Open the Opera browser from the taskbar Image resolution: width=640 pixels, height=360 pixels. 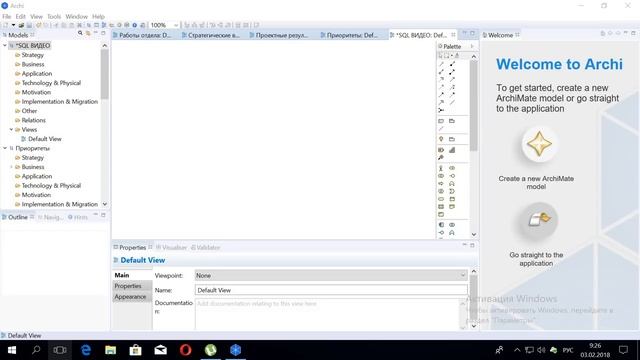tap(185, 350)
